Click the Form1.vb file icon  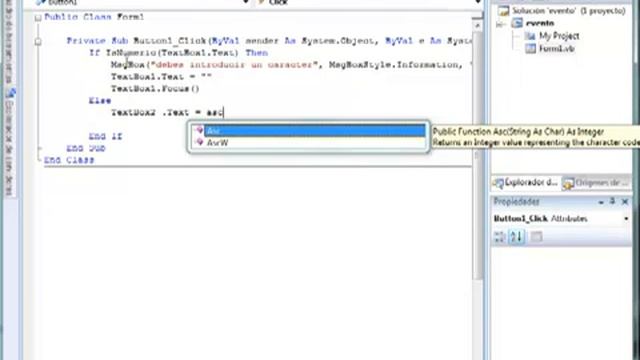click(x=530, y=49)
